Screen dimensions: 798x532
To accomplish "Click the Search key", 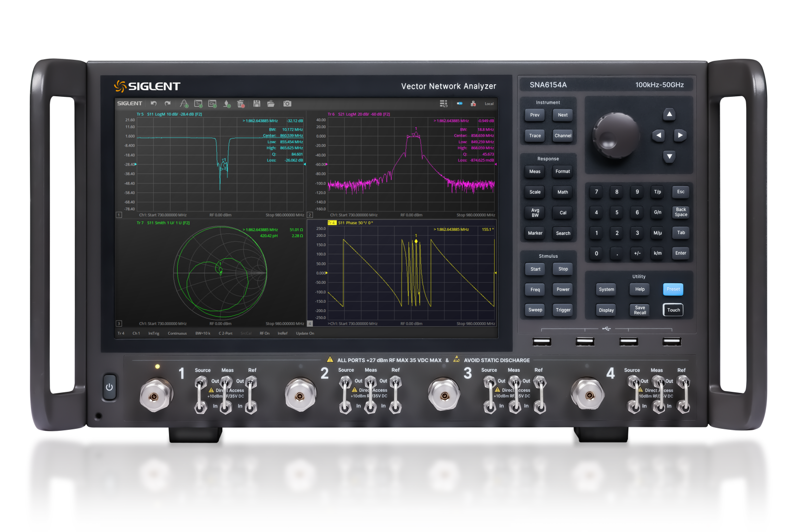I will (563, 233).
